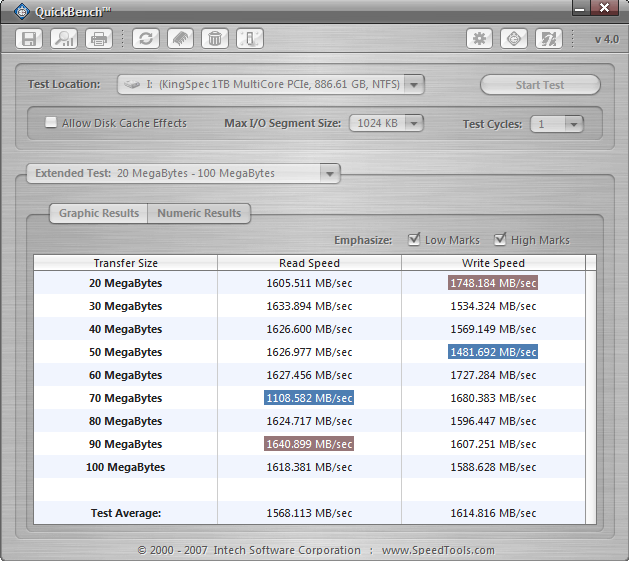Click the refresh arrows toolbar icon
The height and width of the screenshot is (561, 629).
pyautogui.click(x=147, y=39)
